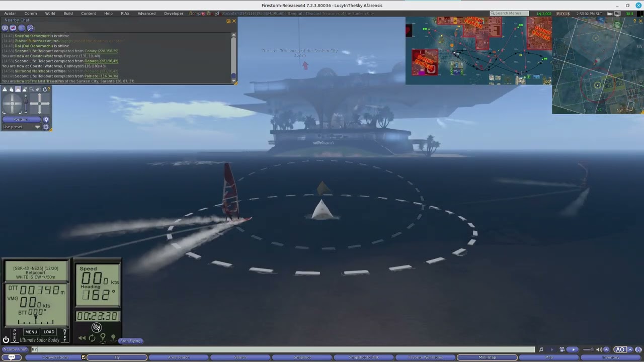This screenshot has height=362, width=644.
Task: Click the bright waypoint pin HUD icon
Action: 103,338
